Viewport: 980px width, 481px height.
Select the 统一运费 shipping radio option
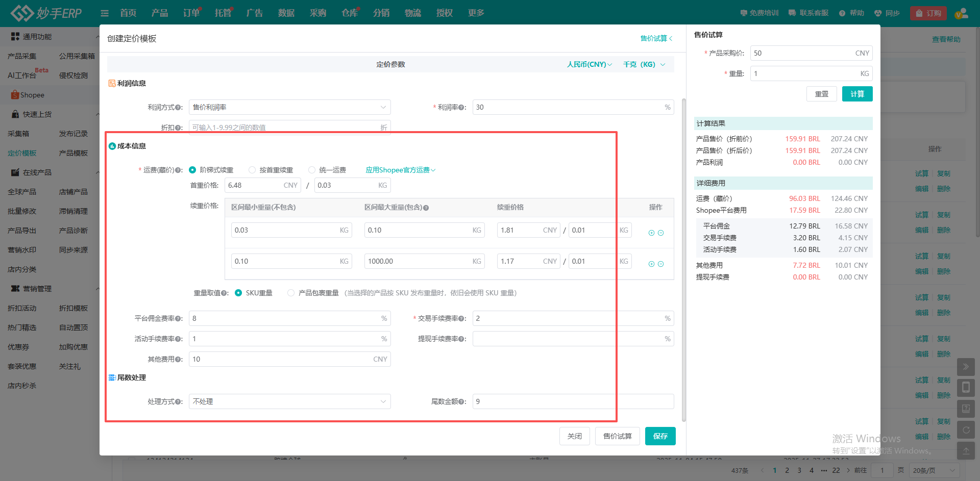(312, 170)
